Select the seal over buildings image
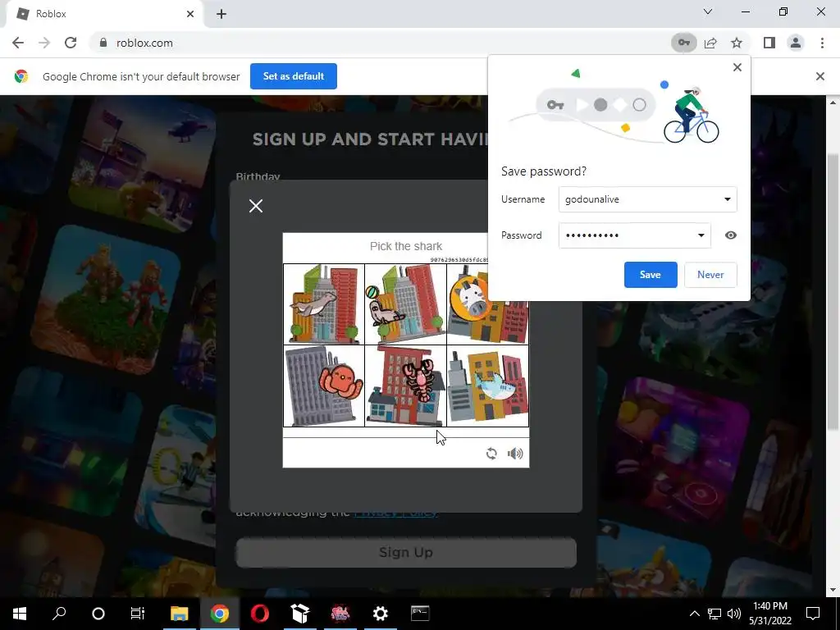This screenshot has height=630, width=840. tap(324, 304)
